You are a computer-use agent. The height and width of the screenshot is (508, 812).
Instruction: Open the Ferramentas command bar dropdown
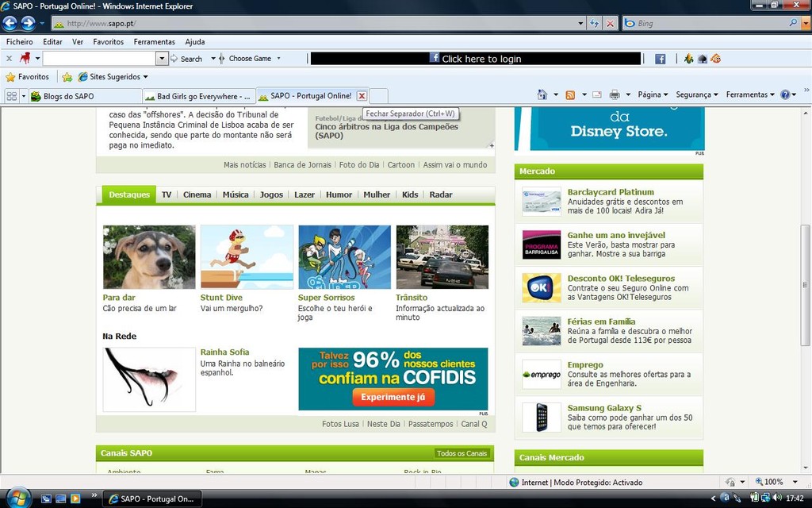coord(750,95)
